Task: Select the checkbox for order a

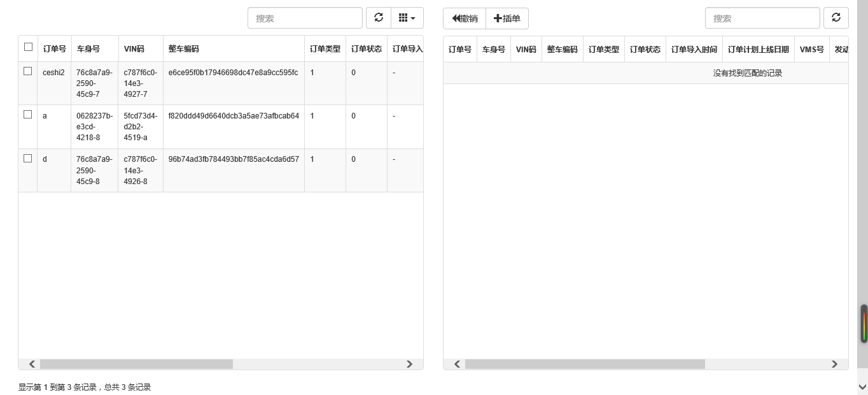Action: [28, 115]
